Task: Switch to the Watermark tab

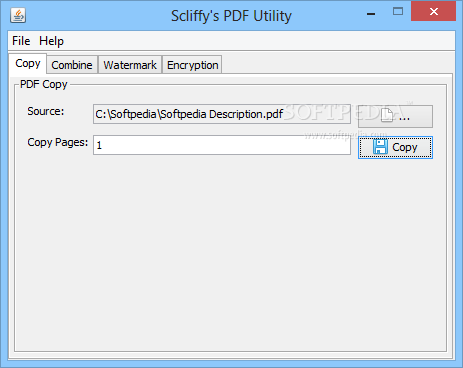Action: [x=130, y=65]
